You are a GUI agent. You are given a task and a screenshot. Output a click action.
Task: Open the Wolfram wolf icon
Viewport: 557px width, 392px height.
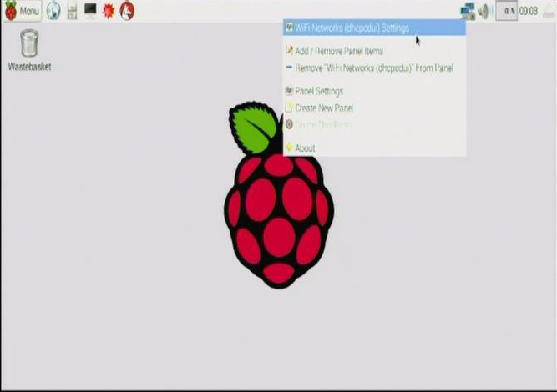[127, 11]
